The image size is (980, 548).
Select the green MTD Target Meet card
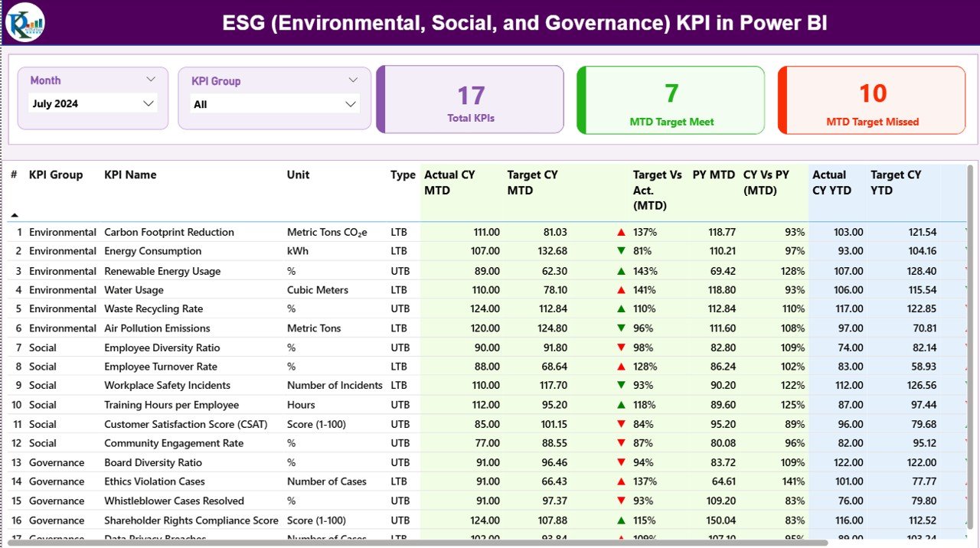point(670,99)
